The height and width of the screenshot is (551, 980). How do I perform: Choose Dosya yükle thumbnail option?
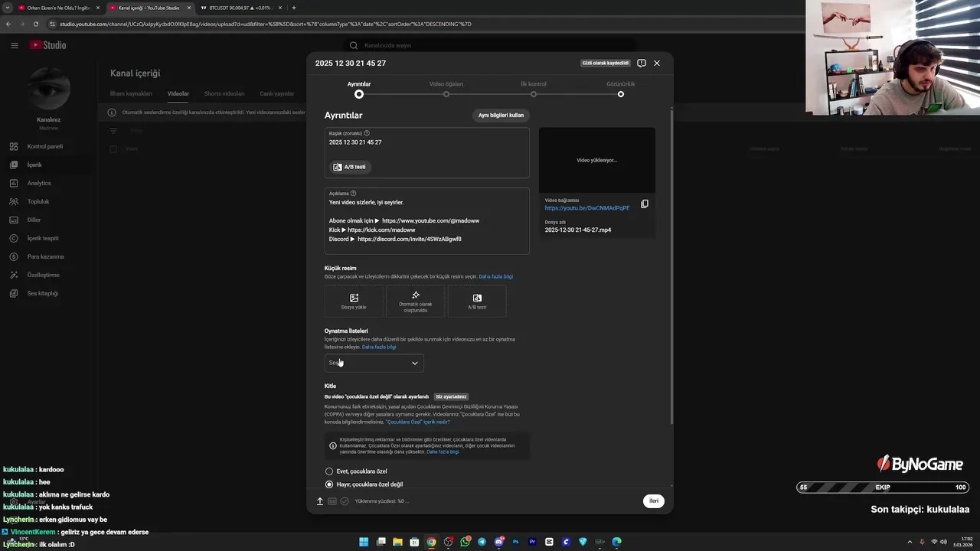(x=354, y=301)
